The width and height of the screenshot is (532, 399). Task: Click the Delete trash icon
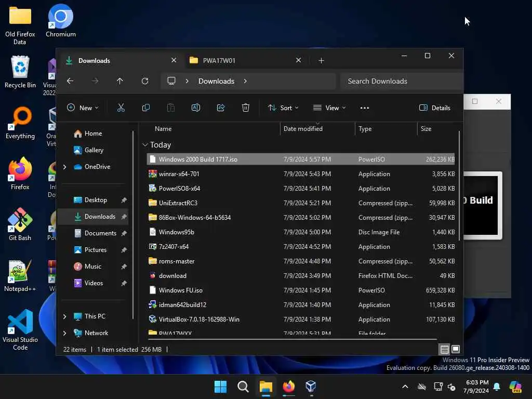246,108
